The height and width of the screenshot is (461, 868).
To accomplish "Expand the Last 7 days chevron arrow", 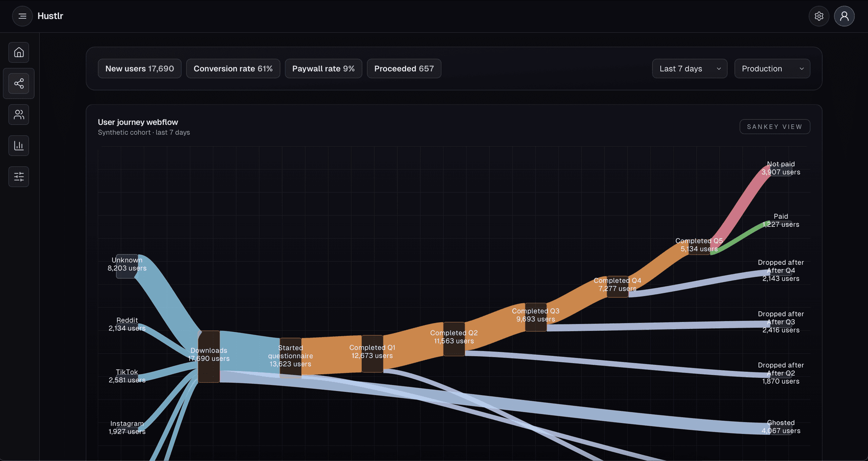I will pos(718,69).
